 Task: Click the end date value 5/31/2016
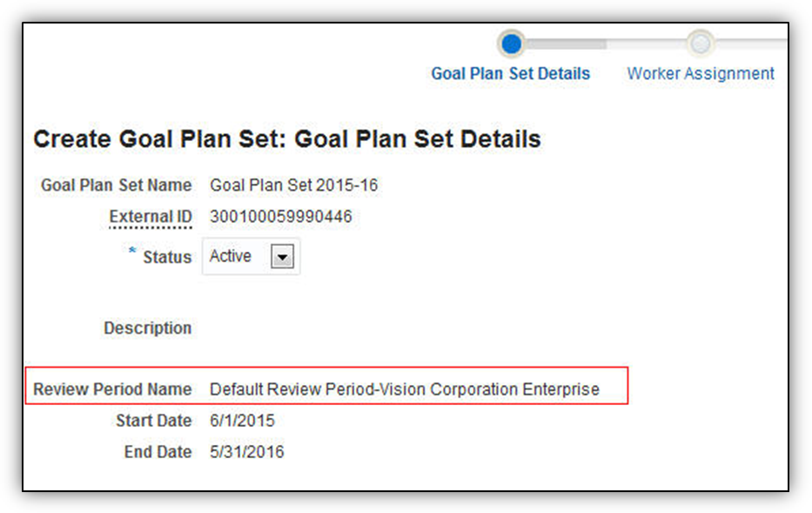(x=246, y=452)
